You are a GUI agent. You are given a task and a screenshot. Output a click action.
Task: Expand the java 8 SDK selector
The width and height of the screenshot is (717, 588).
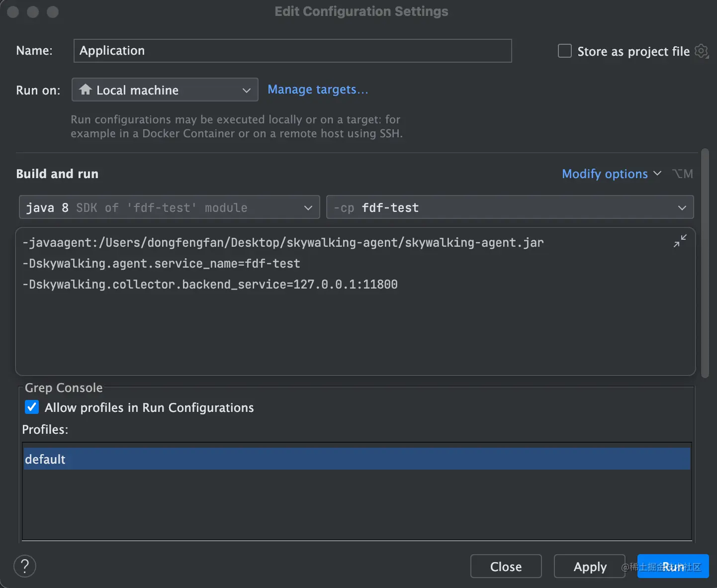pyautogui.click(x=169, y=207)
